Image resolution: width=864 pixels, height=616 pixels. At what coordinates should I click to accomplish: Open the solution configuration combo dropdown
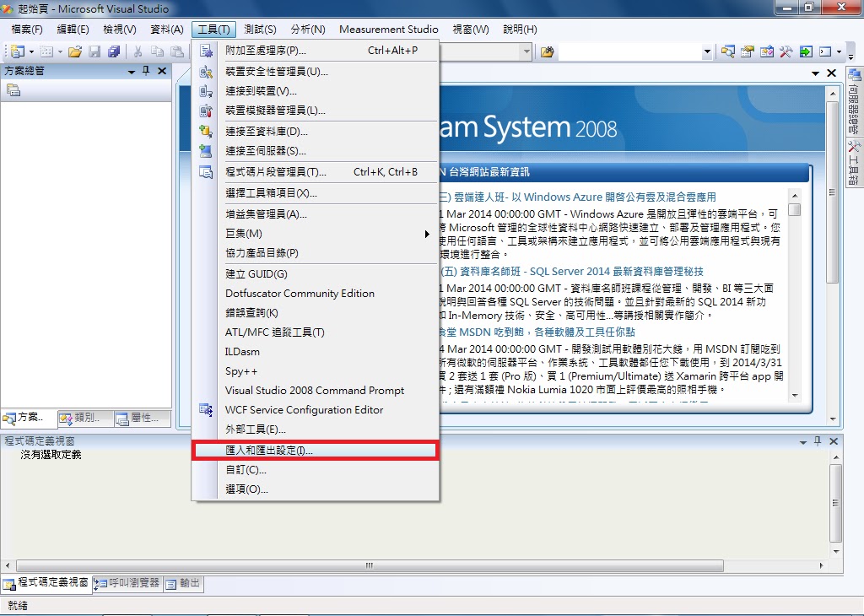pos(526,51)
